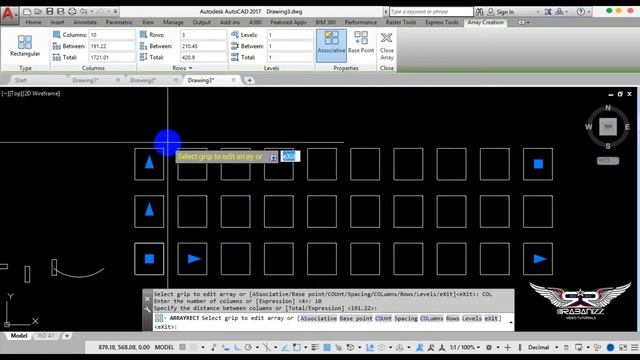Click the A360 stay connected icon
This screenshot has height=360, width=640.
(x=560, y=12)
